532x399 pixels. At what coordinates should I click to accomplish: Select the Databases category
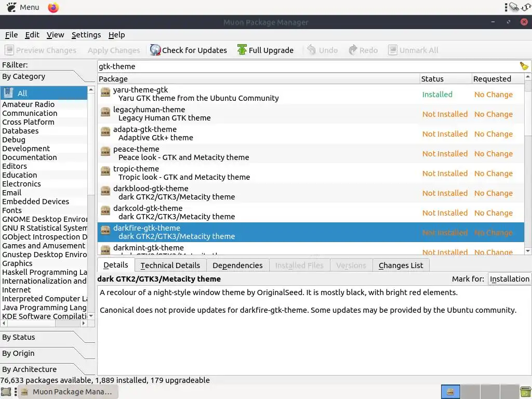(44, 130)
